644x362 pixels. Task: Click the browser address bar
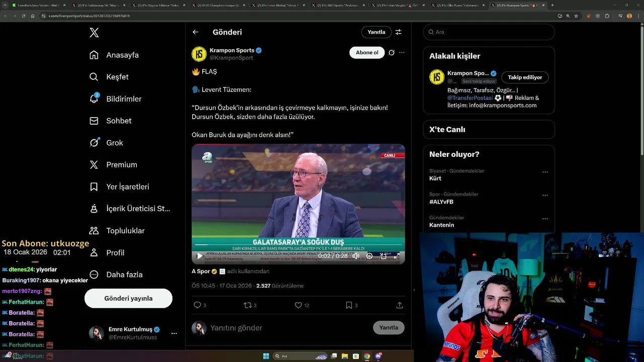[297, 16]
